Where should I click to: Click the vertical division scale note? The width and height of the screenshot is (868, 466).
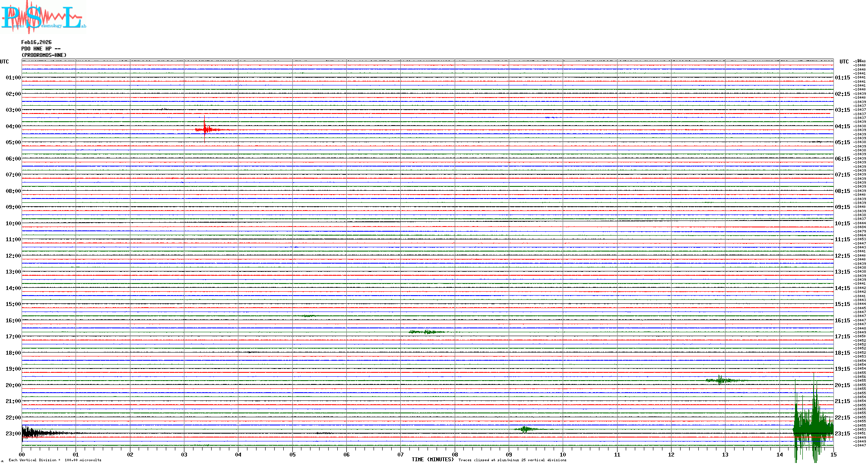point(55,460)
